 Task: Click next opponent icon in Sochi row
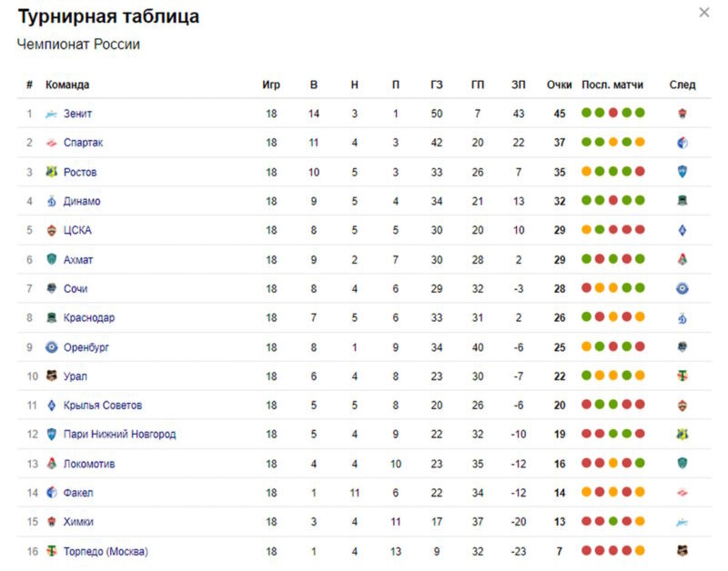pos(682,289)
